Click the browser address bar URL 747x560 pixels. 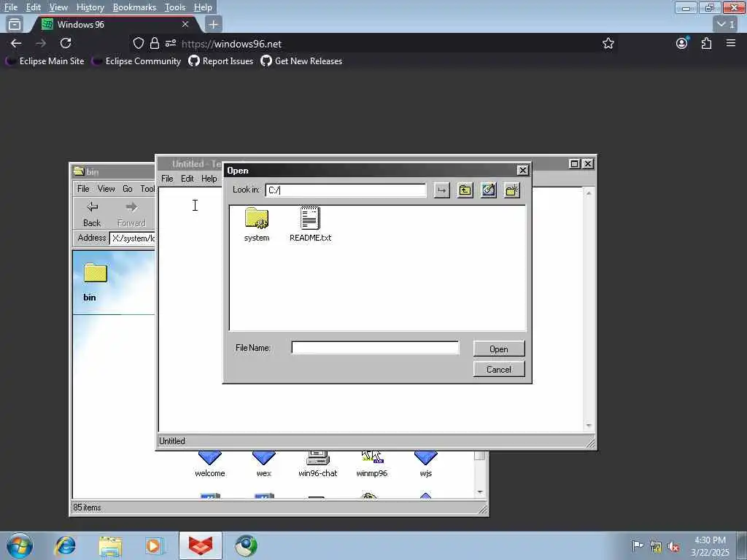tap(231, 44)
